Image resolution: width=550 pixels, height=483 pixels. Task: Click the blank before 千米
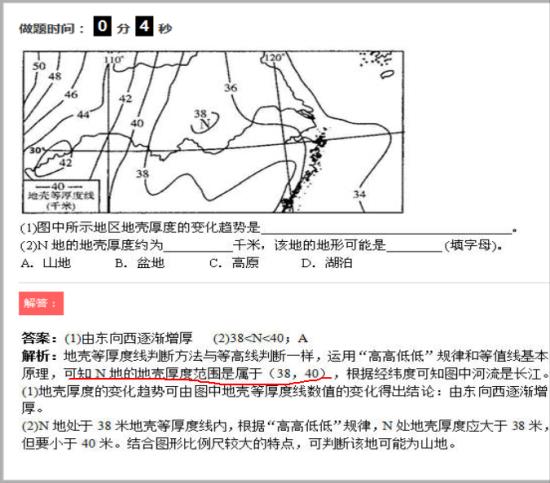coord(198,246)
